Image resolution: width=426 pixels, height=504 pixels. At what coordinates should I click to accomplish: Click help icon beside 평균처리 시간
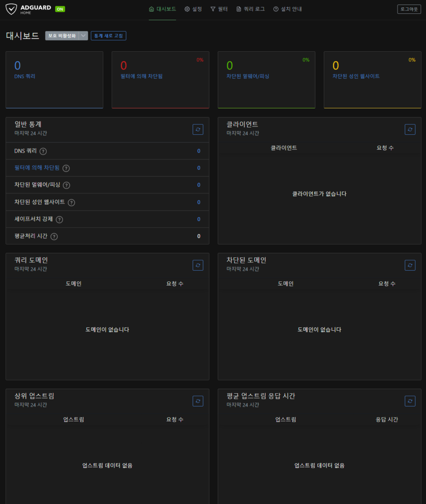(54, 236)
